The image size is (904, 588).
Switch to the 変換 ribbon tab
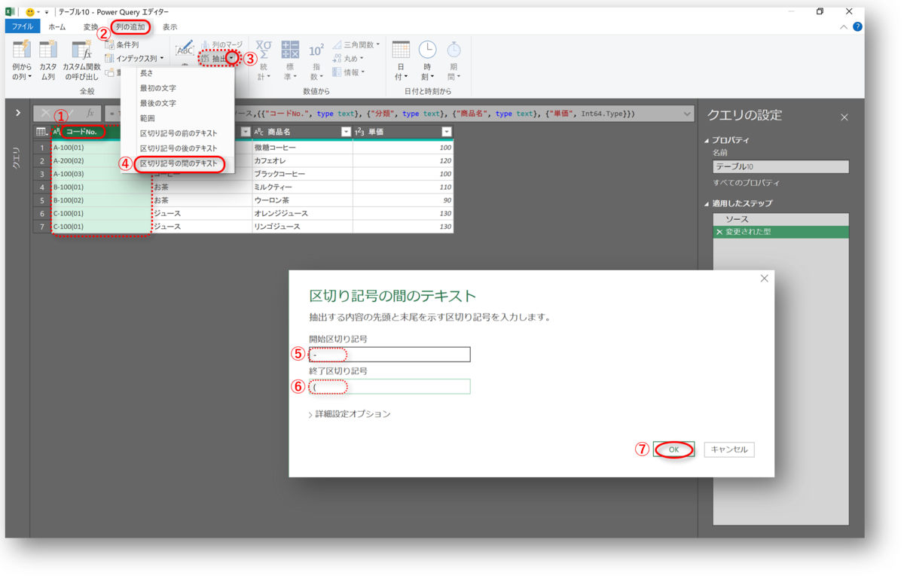pos(90,26)
